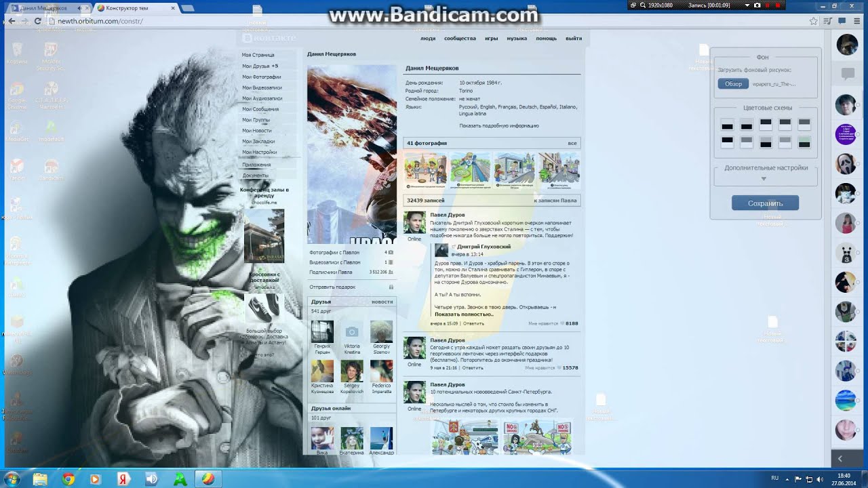The image size is (868, 488).
Task: Open the ocean landscape avatar in the sidebar
Action: click(x=846, y=400)
